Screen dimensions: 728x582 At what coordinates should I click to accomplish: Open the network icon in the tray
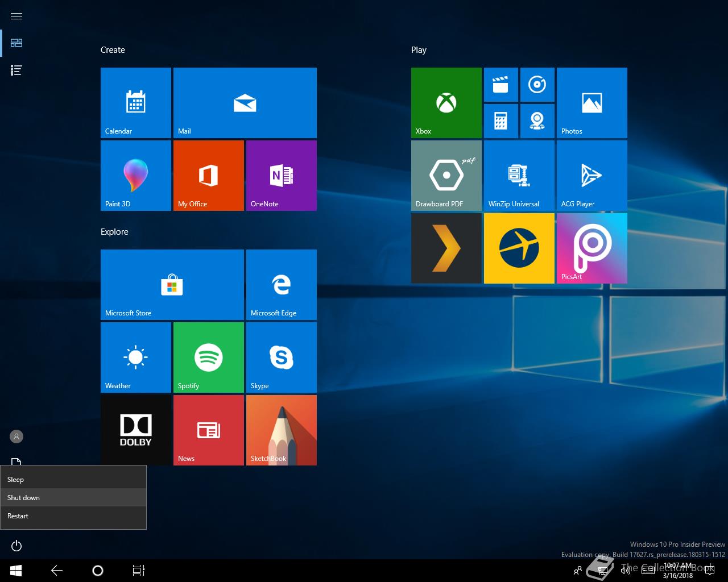pos(603,571)
